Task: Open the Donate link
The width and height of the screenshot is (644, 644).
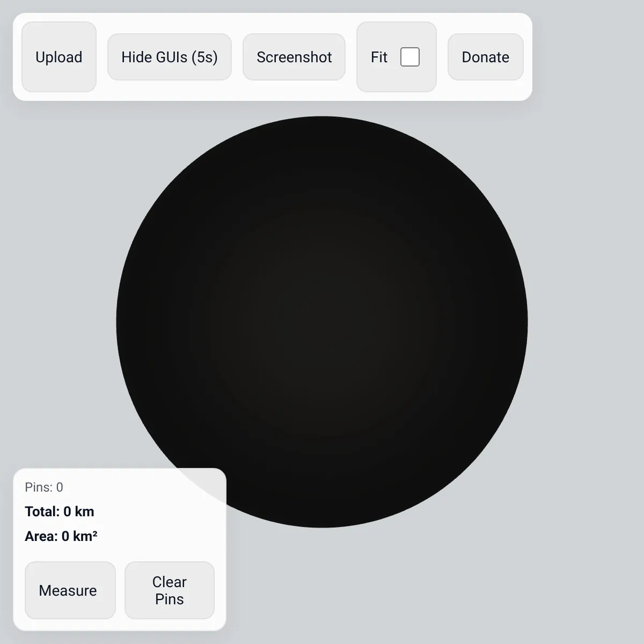Action: coord(486,57)
